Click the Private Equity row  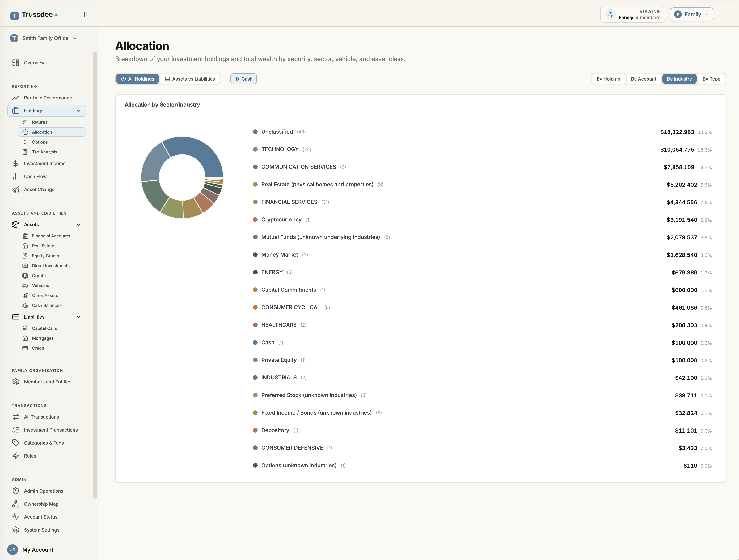[x=482, y=360]
